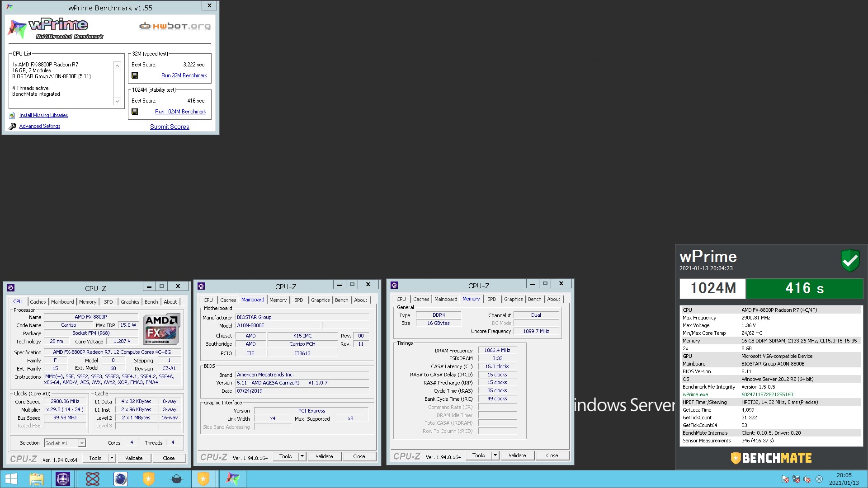The image size is (868, 488).
Task: Select SPD tab in the CPU-Z Mainboard window
Action: (299, 300)
